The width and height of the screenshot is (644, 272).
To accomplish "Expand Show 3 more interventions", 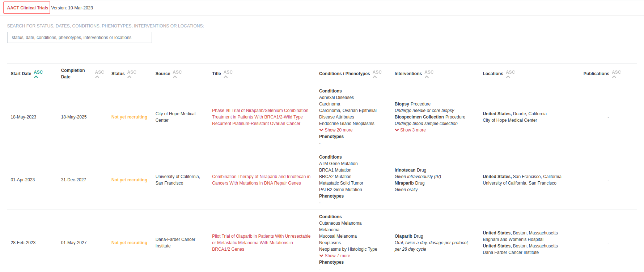I will click(410, 130).
